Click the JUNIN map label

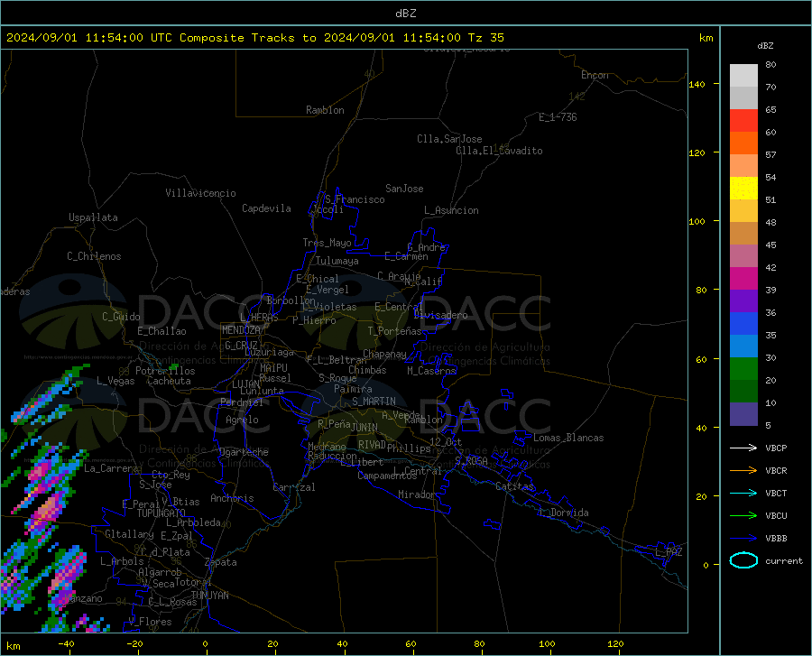click(364, 427)
